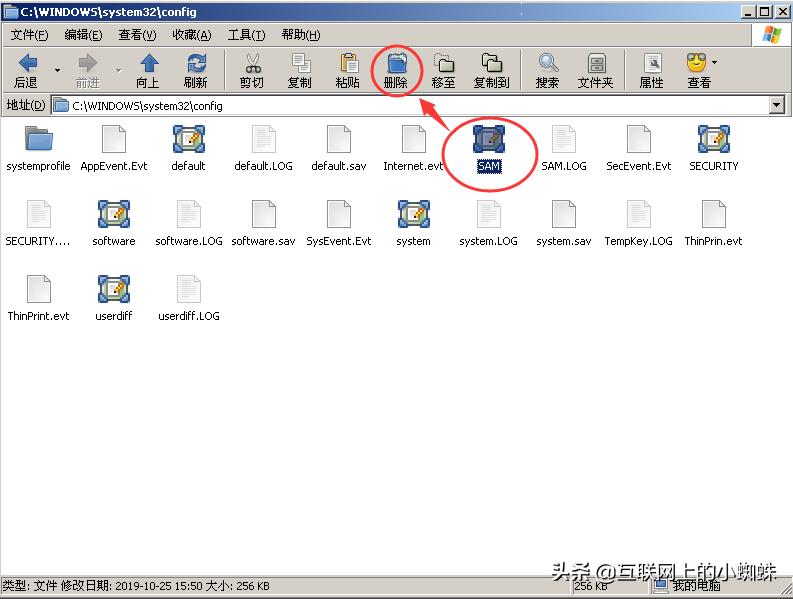Open the Forward button history dropdown
793x599 pixels.
tap(118, 70)
